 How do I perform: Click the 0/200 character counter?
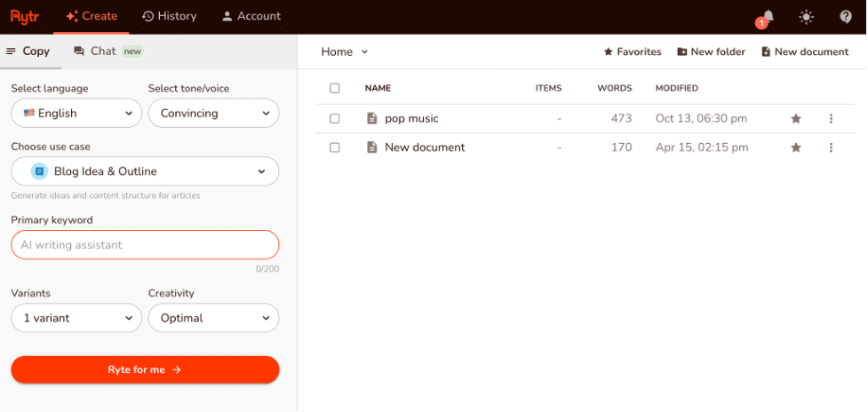coord(267,269)
